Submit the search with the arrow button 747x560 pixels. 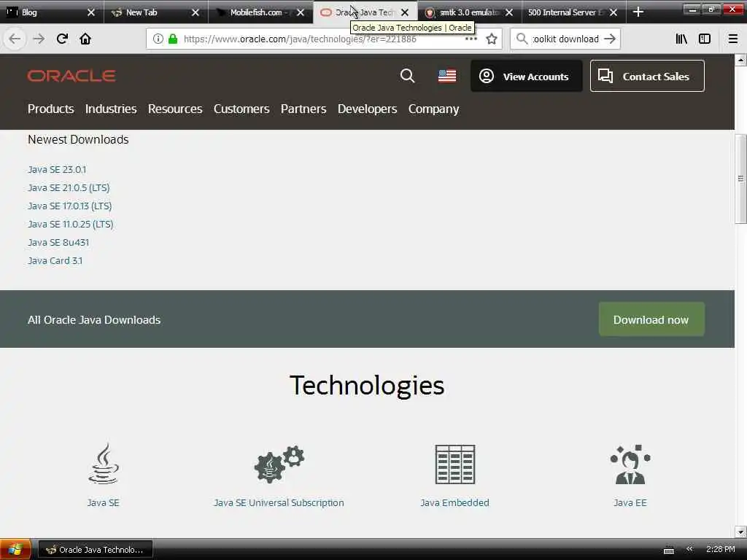[x=610, y=39]
